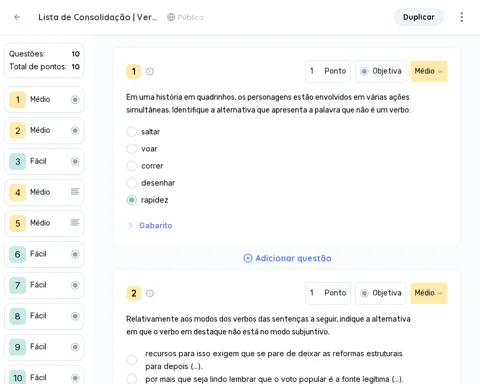The height and width of the screenshot is (384, 480).
Task: Click the question 2 statement text
Action: pos(268,325)
